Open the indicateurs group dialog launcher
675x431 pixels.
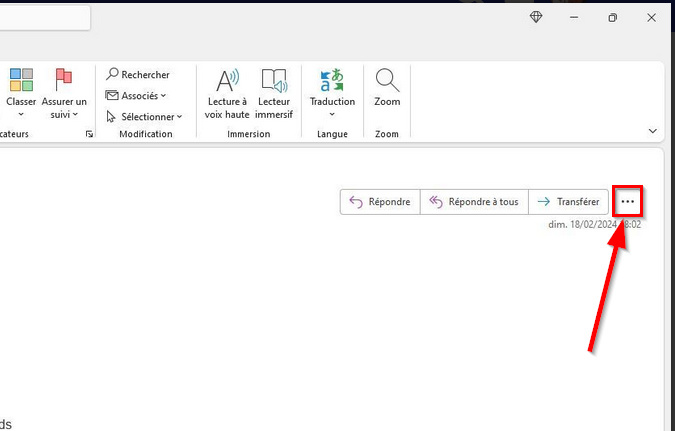click(89, 134)
